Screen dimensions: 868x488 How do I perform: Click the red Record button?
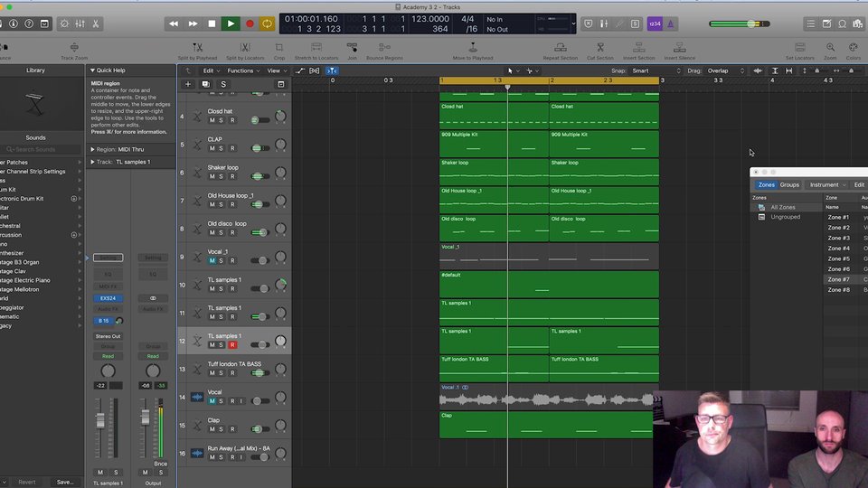250,23
